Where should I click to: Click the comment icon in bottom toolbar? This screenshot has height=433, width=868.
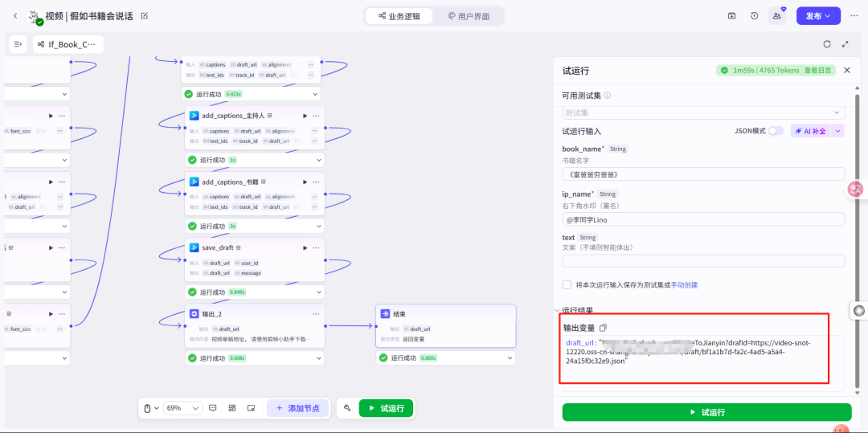tap(213, 408)
